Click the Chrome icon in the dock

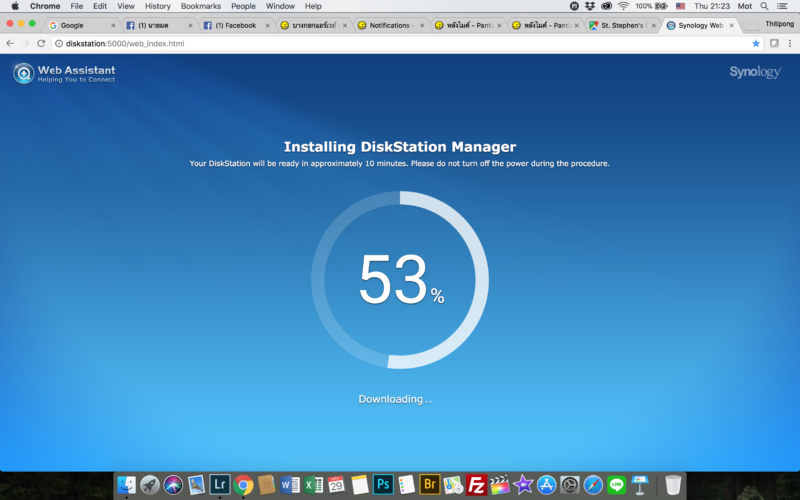pos(243,485)
